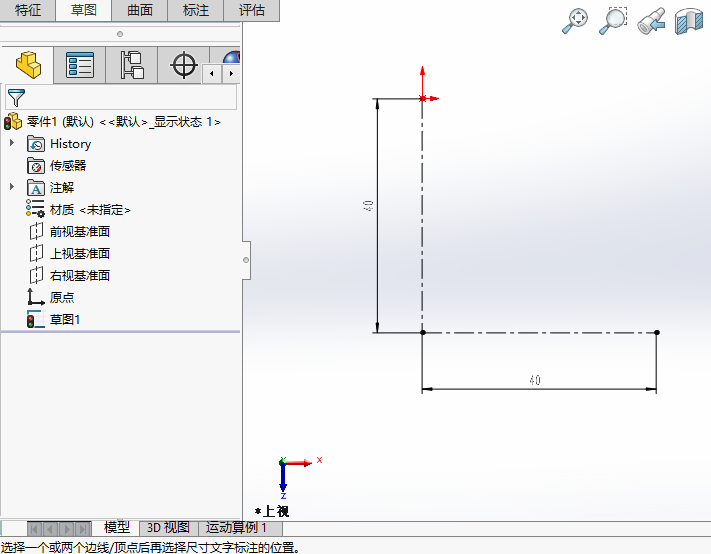Click the 零件1 part icon
The image size is (711, 554).
[13, 121]
